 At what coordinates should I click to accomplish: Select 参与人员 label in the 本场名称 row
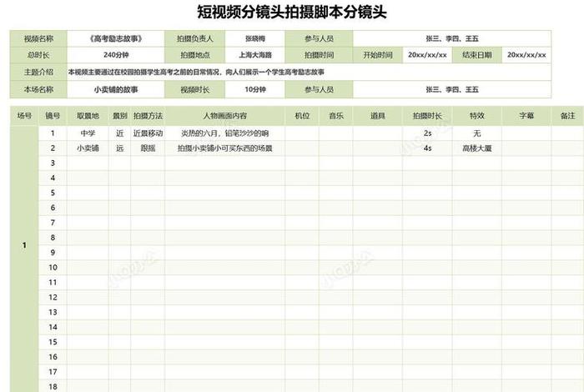click(320, 90)
